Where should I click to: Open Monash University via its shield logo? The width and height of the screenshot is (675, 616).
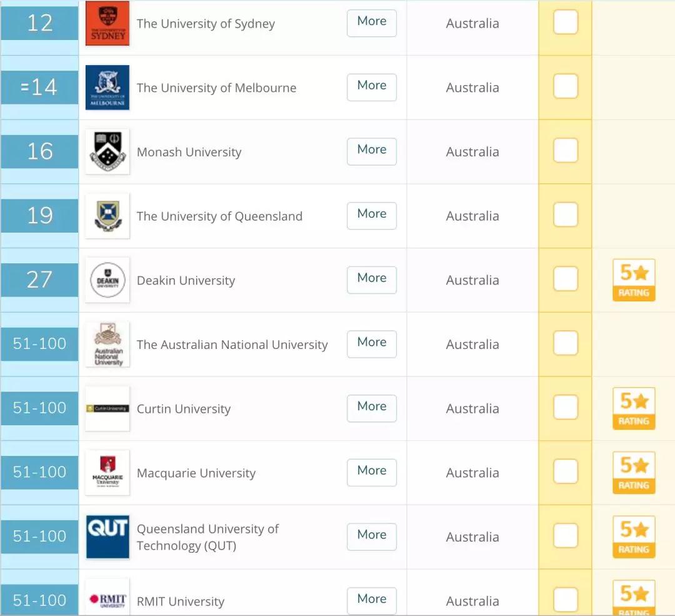pos(107,152)
